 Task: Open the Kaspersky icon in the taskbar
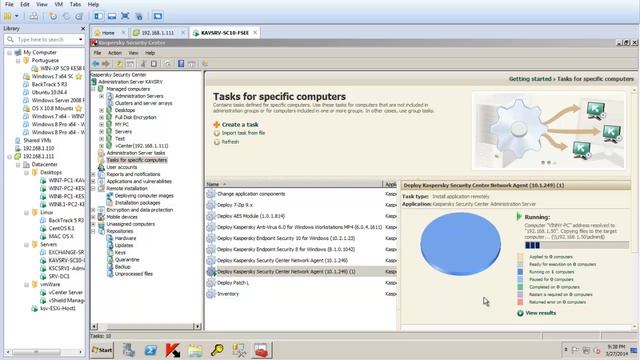tap(173, 350)
